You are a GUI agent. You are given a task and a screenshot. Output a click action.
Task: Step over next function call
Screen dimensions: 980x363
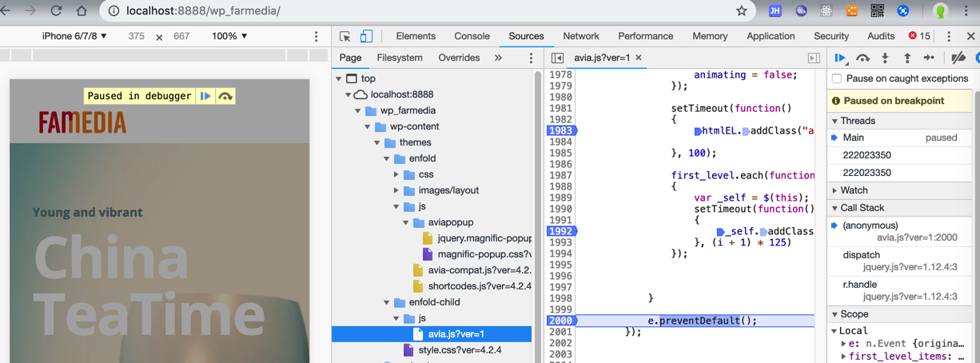[863, 58]
